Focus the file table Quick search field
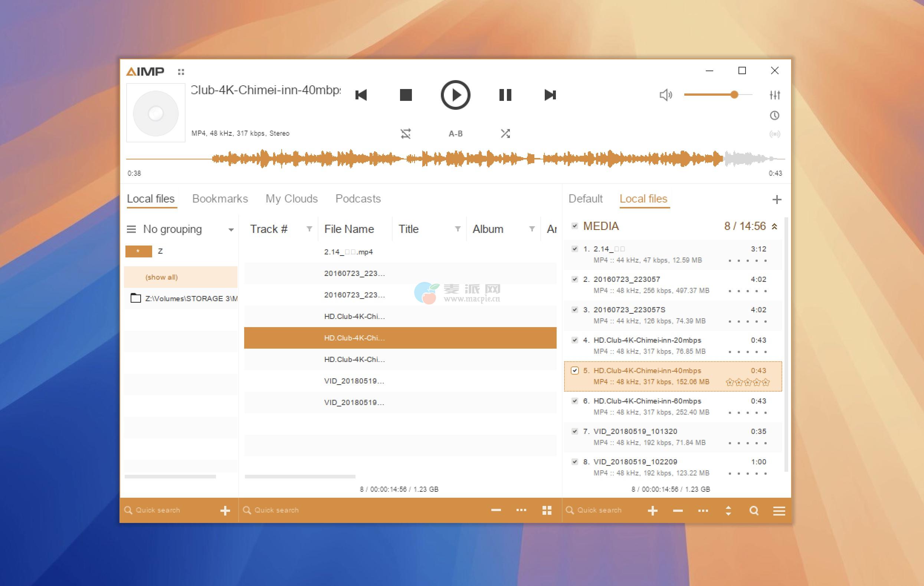This screenshot has height=586, width=924. point(361,510)
